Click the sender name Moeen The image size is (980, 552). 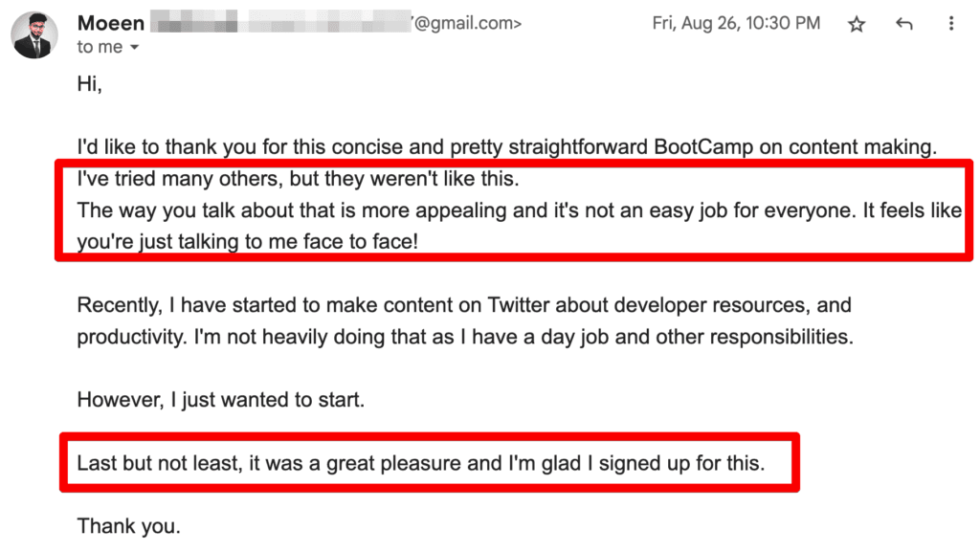[x=111, y=23]
